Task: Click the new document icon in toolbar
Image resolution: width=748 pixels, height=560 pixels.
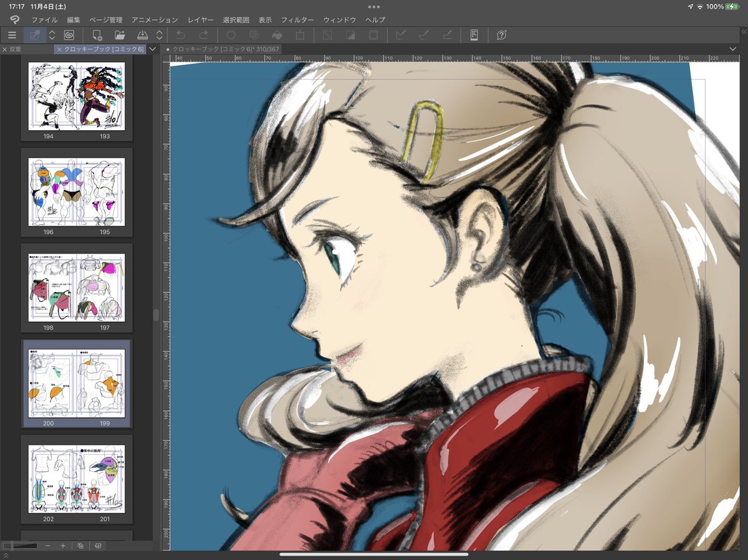Action: (97, 36)
